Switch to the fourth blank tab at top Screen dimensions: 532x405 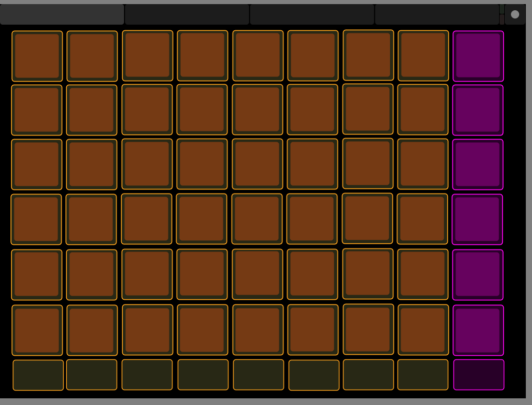(x=437, y=14)
